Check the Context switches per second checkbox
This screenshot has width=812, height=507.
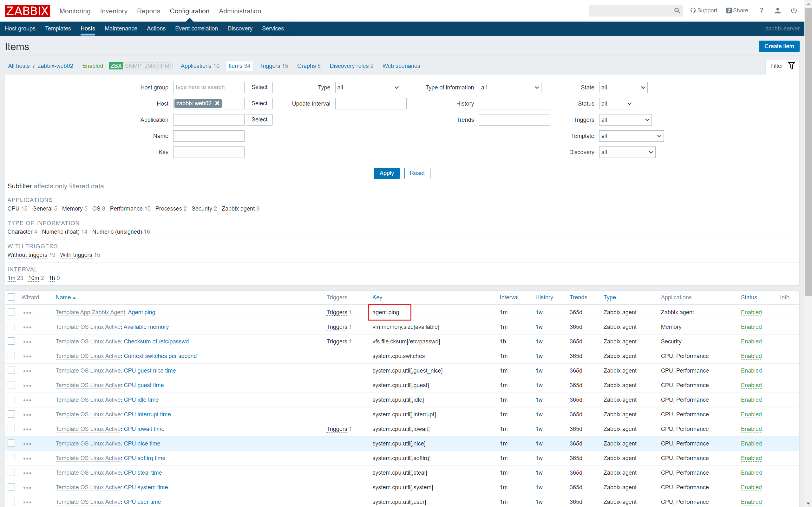(11, 355)
